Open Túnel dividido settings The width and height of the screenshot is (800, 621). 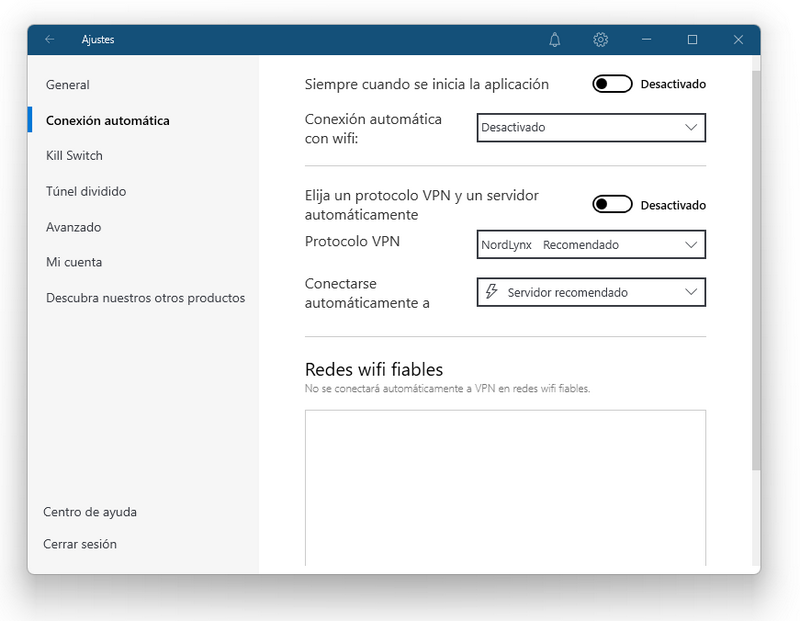click(86, 191)
